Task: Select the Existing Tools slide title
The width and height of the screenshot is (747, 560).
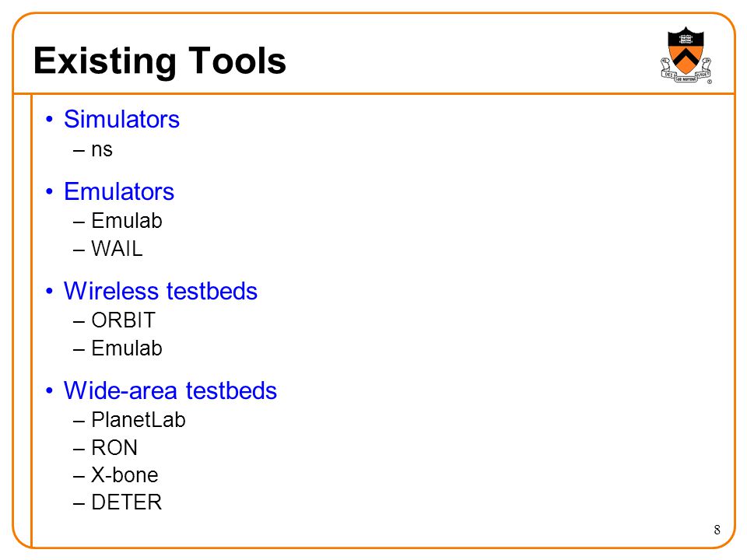Action: (x=160, y=61)
